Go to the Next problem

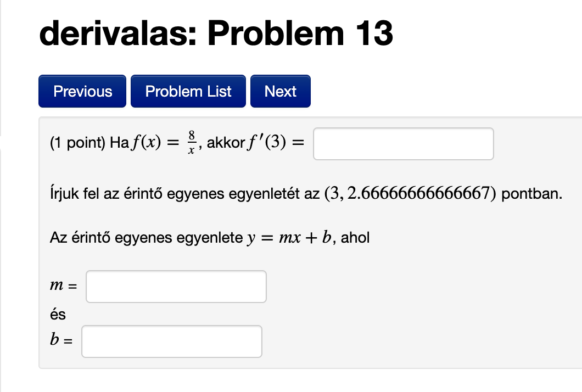click(x=280, y=91)
